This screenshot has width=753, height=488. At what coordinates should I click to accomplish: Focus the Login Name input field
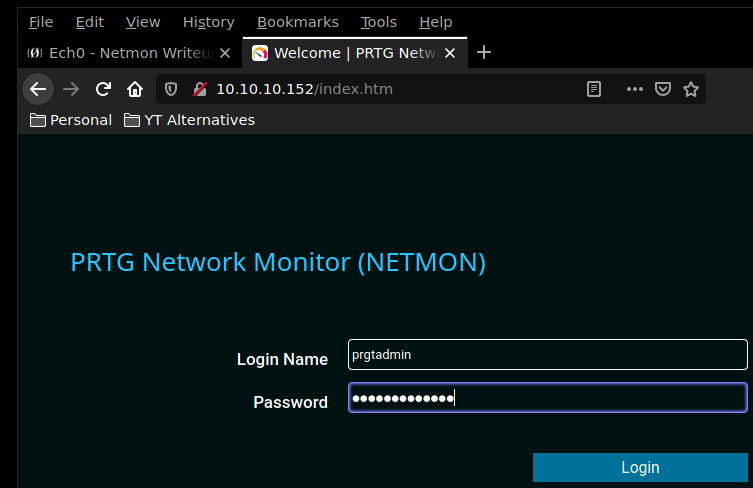[547, 354]
